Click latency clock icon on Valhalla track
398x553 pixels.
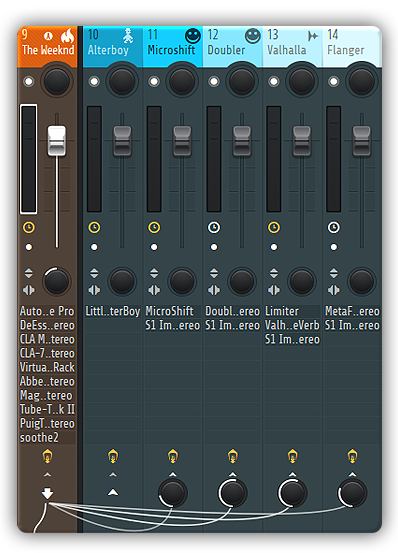point(274,227)
